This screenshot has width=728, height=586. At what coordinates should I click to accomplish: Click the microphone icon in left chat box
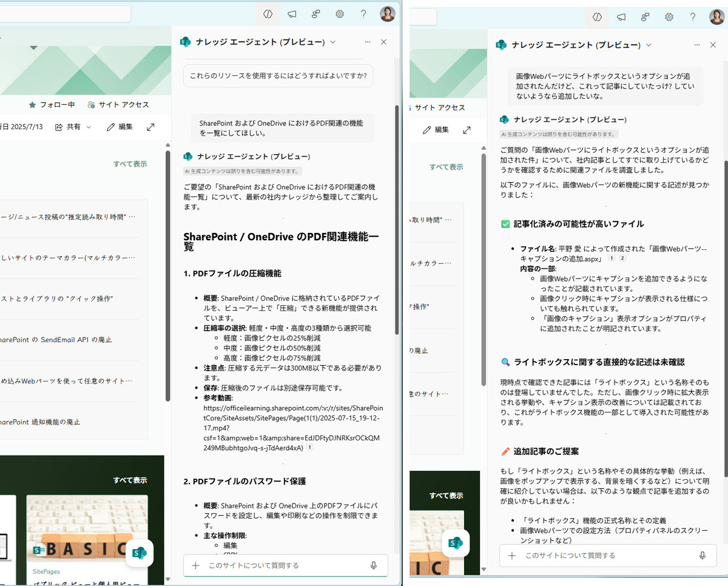click(374, 565)
